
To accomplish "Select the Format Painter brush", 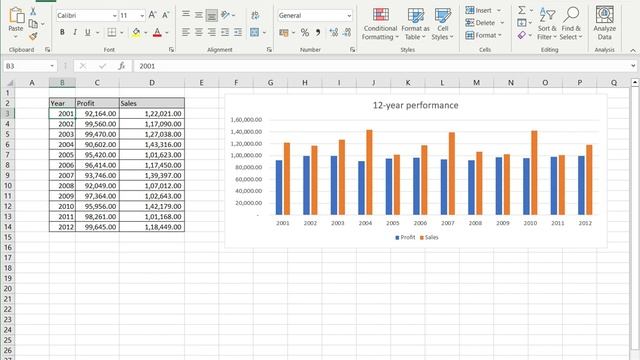I will pos(33,36).
